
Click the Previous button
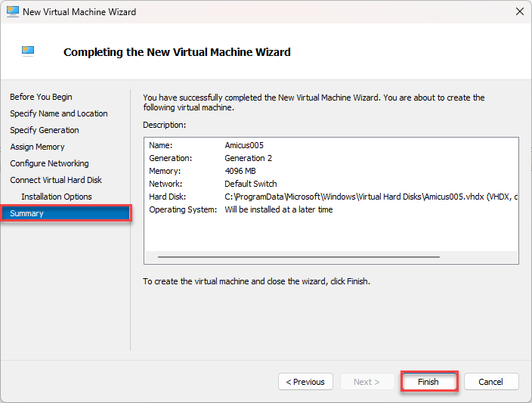click(x=305, y=382)
